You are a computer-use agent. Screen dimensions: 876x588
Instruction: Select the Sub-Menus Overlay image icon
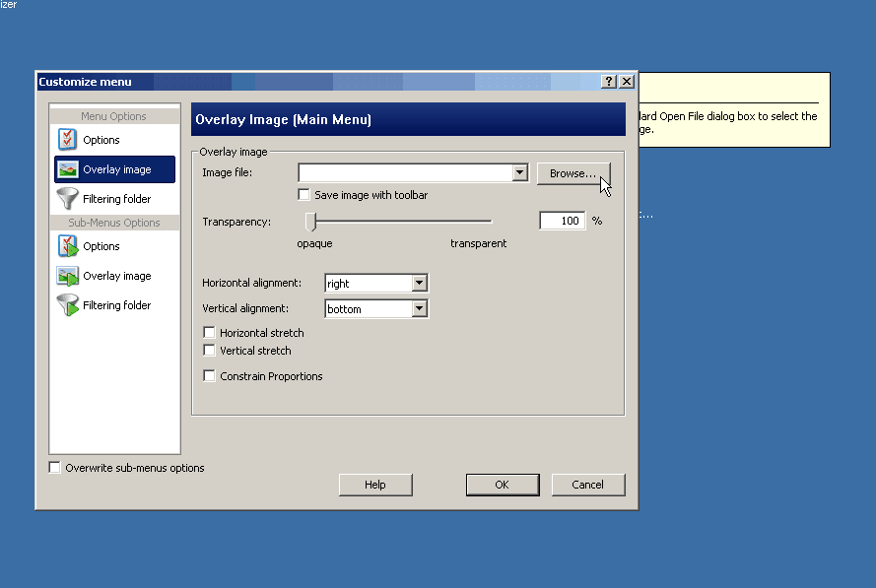click(68, 276)
